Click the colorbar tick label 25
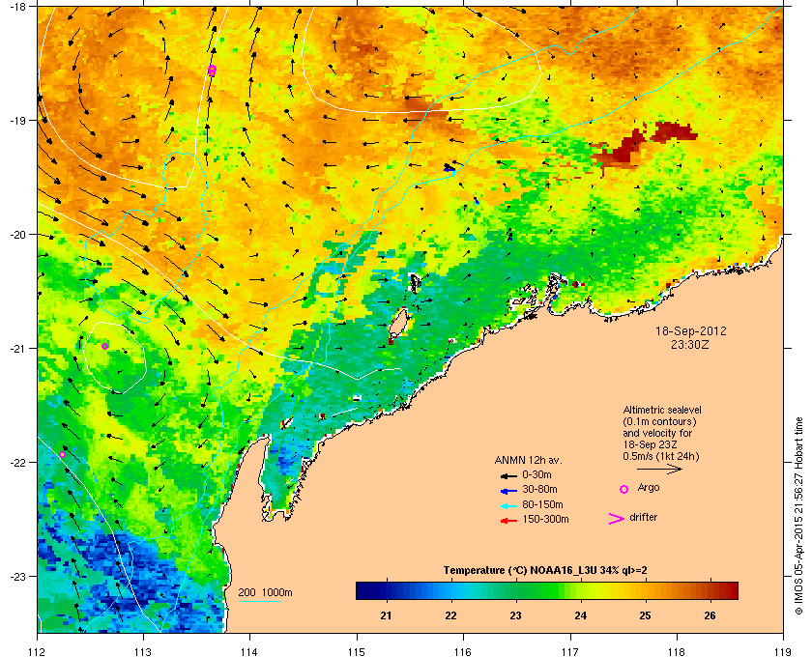 pos(646,615)
